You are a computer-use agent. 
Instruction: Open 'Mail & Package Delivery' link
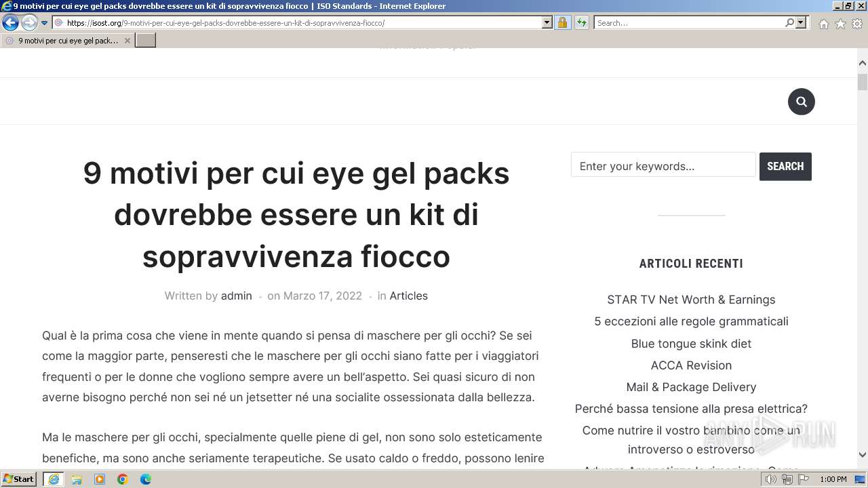tap(691, 387)
